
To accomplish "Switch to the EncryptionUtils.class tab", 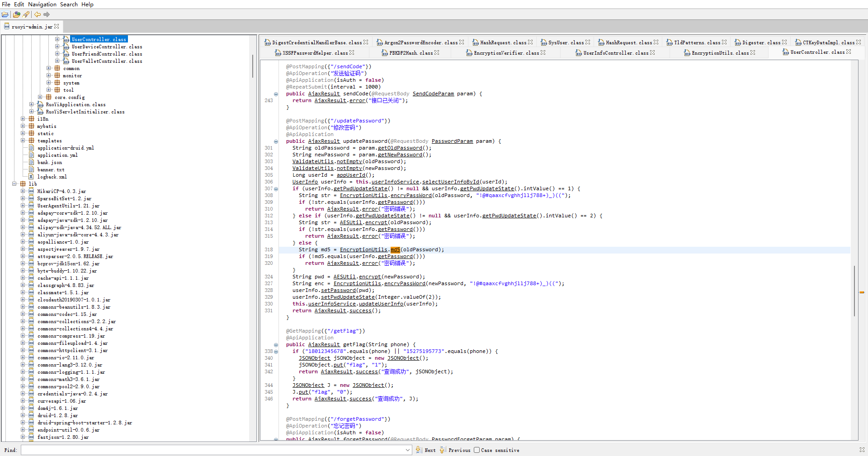I will point(720,53).
